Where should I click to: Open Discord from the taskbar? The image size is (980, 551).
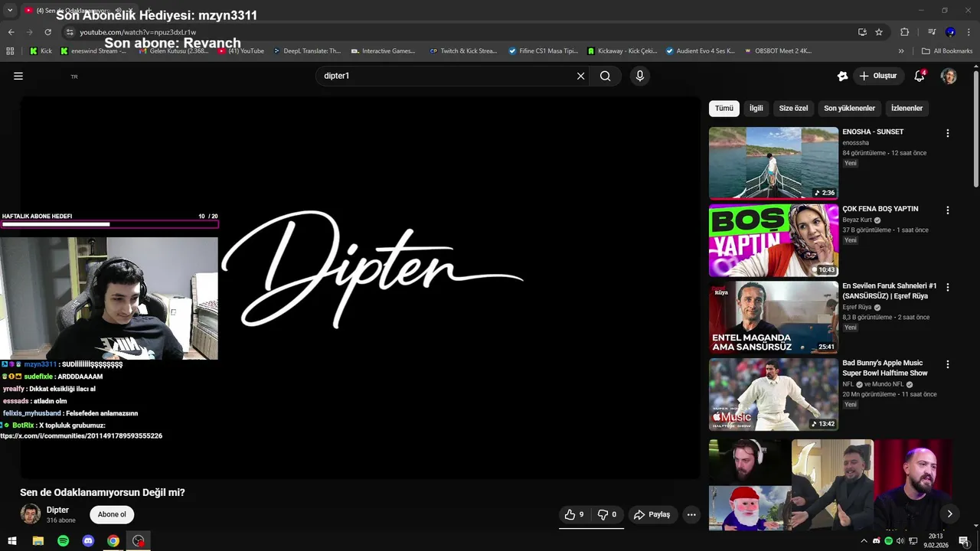pos(88,541)
